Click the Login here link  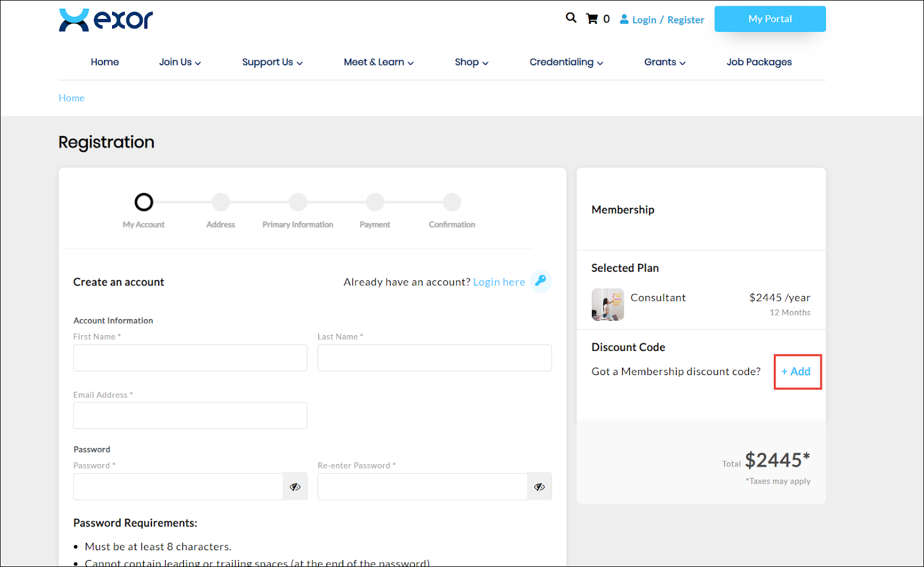[x=499, y=282]
